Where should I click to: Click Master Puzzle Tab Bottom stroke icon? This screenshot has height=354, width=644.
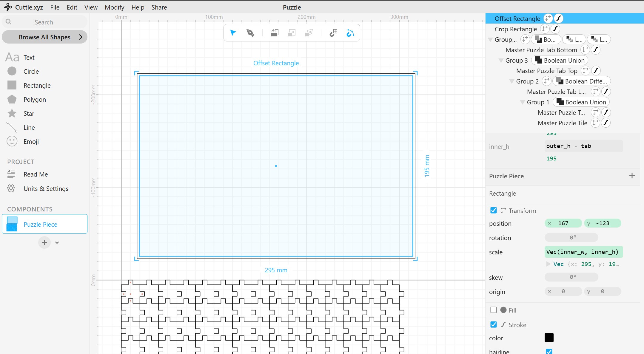tap(596, 50)
